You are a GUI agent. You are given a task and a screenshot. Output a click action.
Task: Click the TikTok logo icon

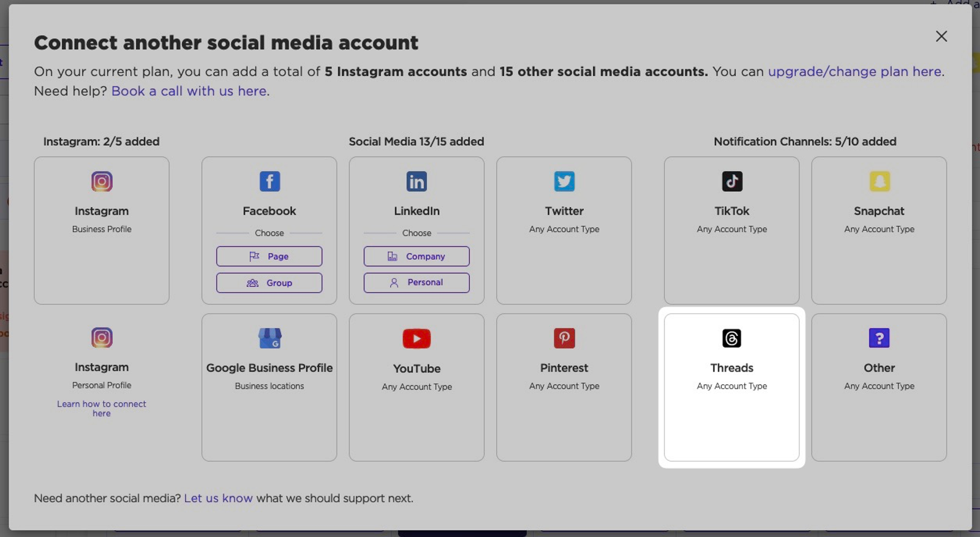(x=732, y=181)
